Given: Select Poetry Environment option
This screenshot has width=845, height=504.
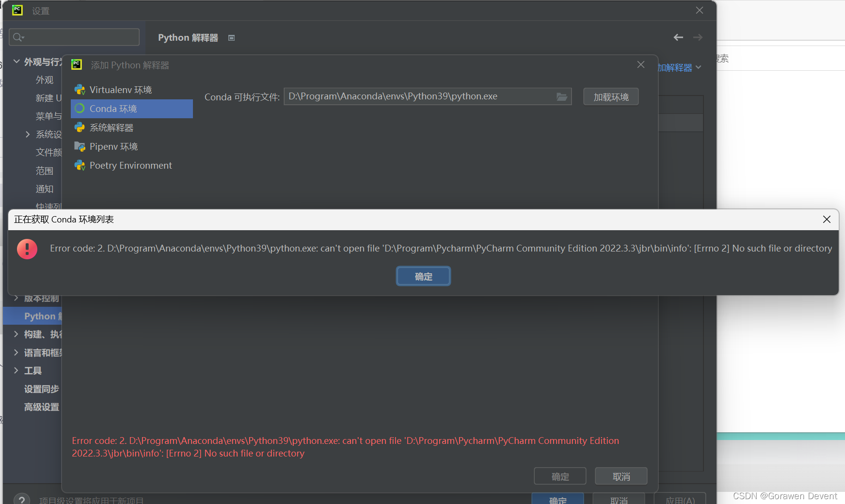Looking at the screenshot, I should click(x=132, y=165).
